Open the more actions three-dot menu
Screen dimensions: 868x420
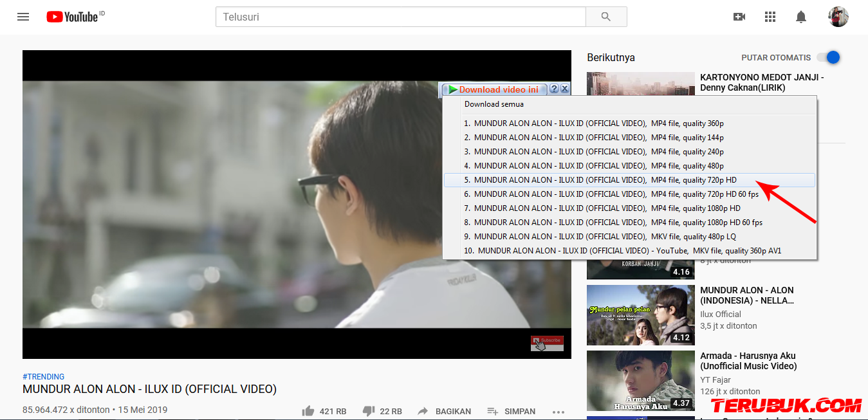click(x=558, y=412)
